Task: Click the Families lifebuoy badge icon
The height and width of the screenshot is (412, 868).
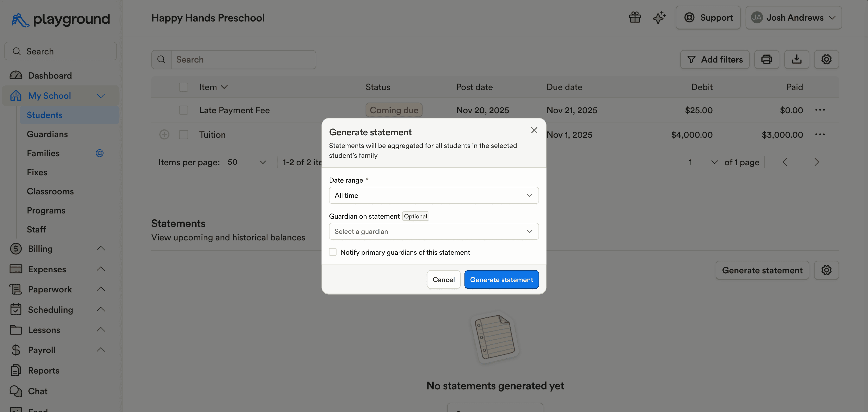Action: pos(99,153)
